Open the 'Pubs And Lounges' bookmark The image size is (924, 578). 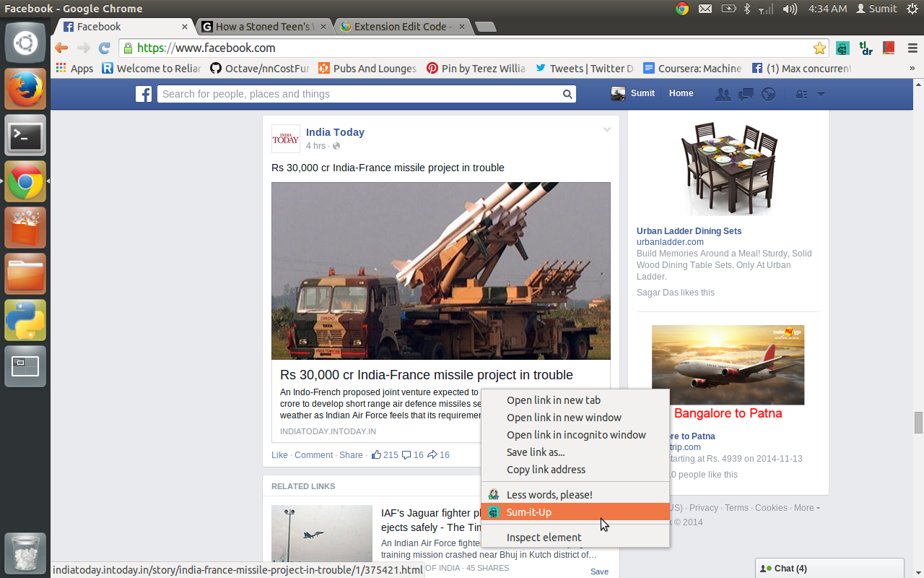coord(367,69)
